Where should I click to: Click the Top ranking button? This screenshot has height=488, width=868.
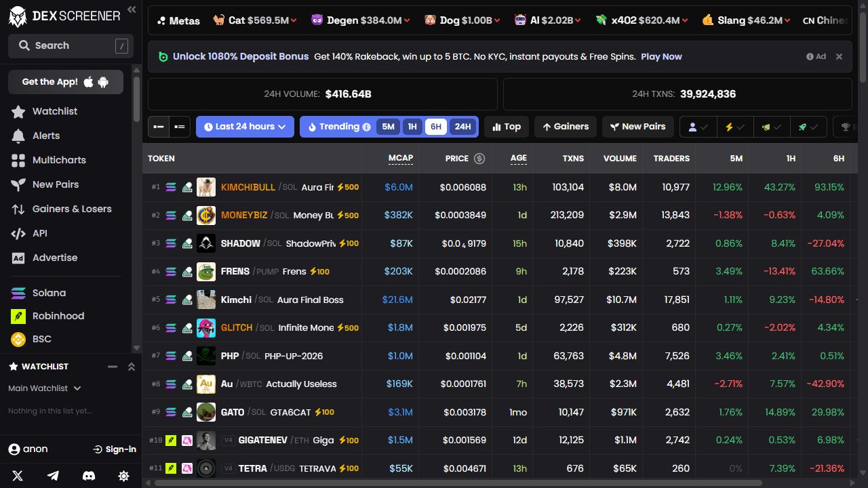pos(507,127)
